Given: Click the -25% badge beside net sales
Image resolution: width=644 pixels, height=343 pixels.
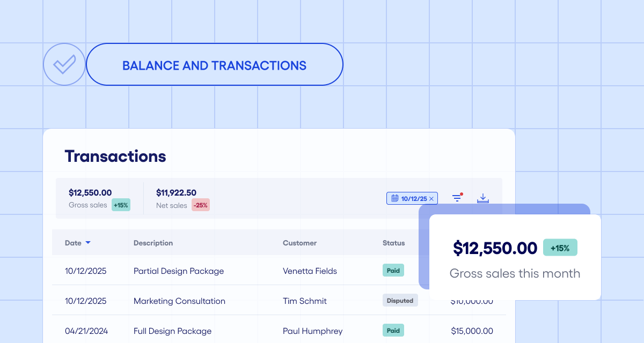Looking at the screenshot, I should (200, 205).
